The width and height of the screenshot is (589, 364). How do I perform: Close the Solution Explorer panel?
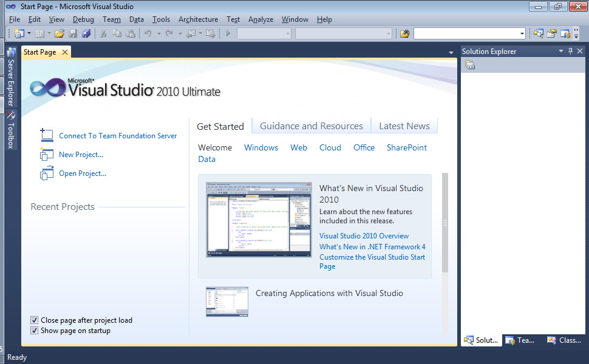tap(580, 51)
